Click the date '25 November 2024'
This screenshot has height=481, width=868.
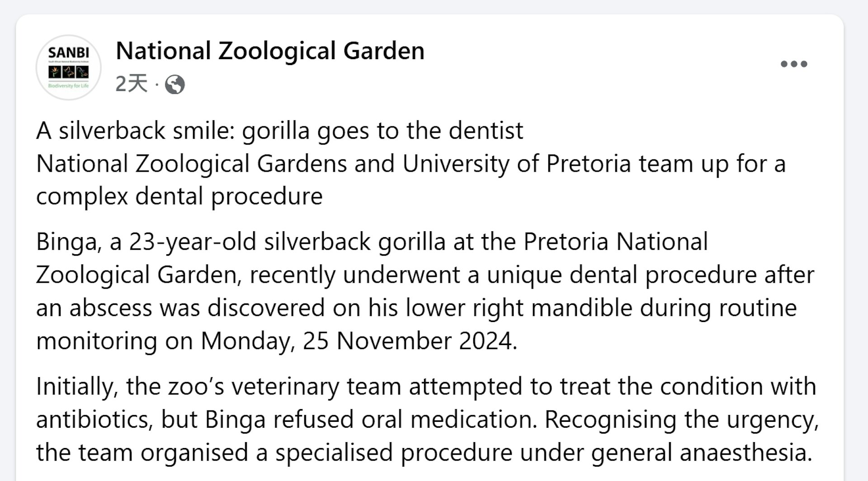410,341
